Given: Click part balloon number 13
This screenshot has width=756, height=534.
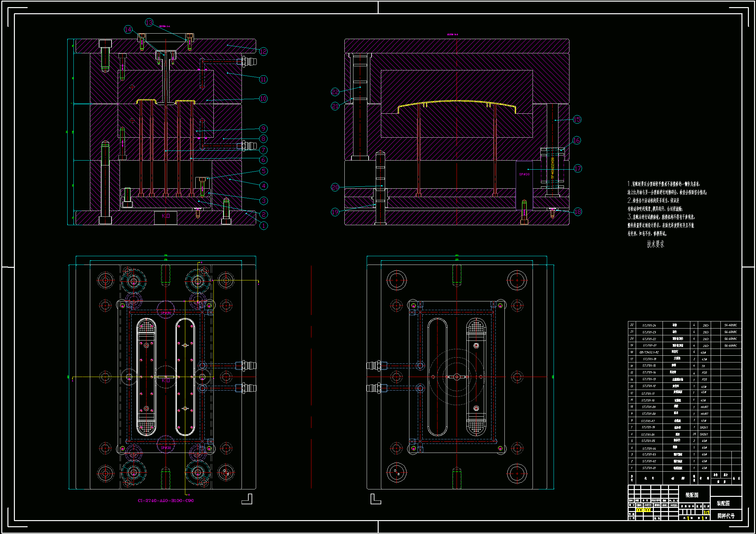Looking at the screenshot, I should [x=149, y=22].
